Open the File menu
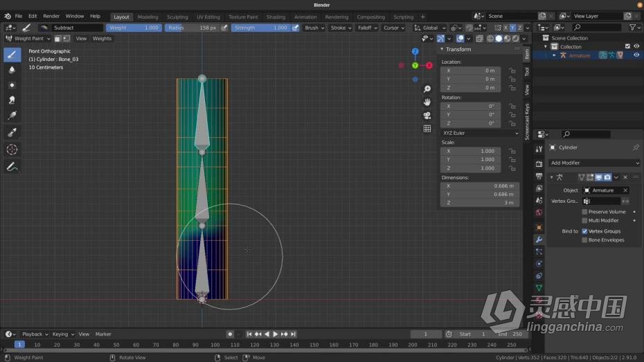The width and height of the screenshot is (644, 362). tap(19, 16)
